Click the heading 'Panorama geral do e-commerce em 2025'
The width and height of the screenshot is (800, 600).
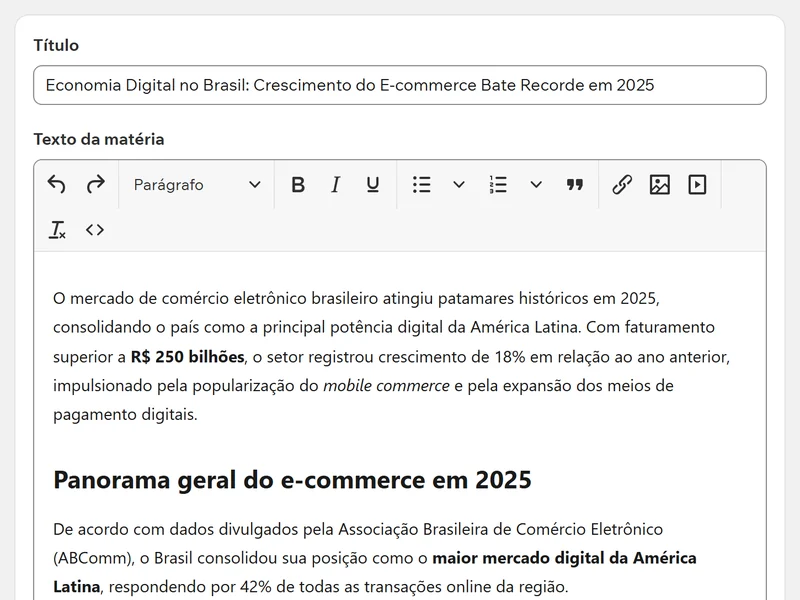[292, 480]
